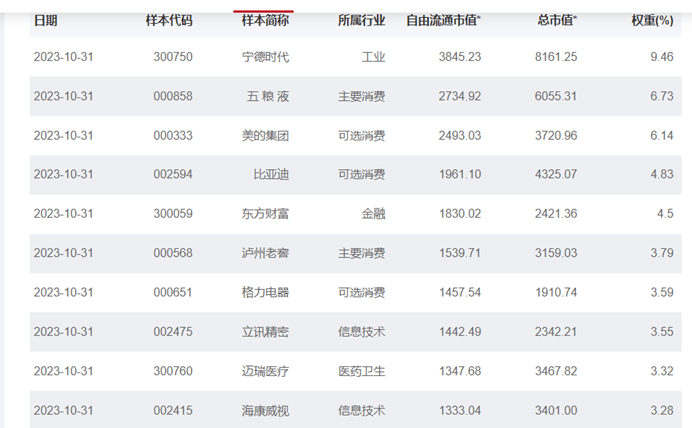Select stock name 美的集团
This screenshot has width=692, height=428.
click(x=265, y=135)
